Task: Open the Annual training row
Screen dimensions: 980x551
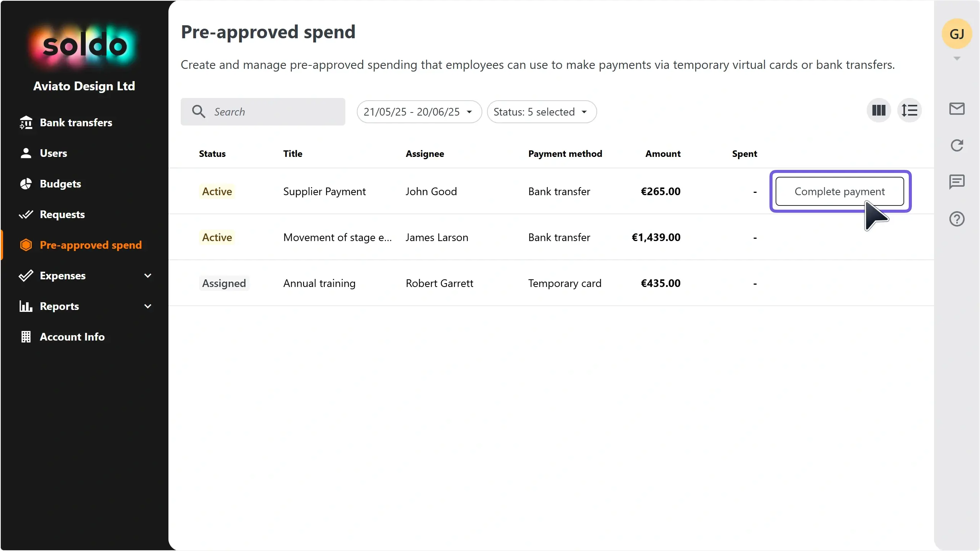Action: click(551, 283)
